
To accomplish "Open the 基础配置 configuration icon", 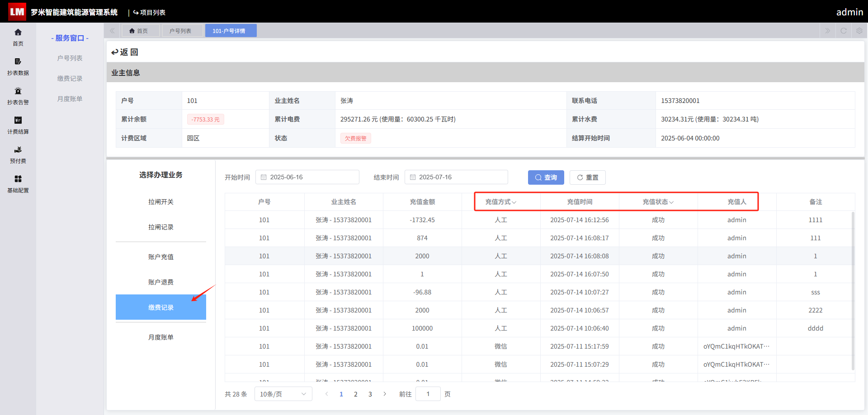I will (x=18, y=179).
